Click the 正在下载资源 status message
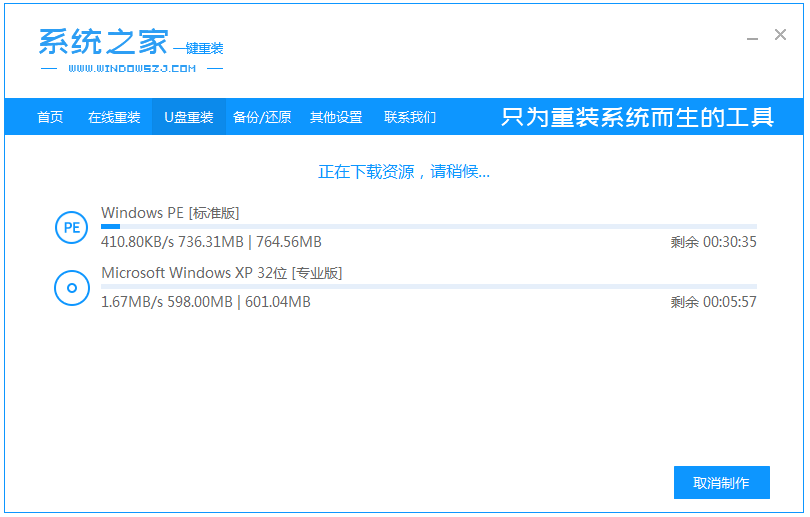Image resolution: width=810 pixels, height=517 pixels. coord(404,172)
